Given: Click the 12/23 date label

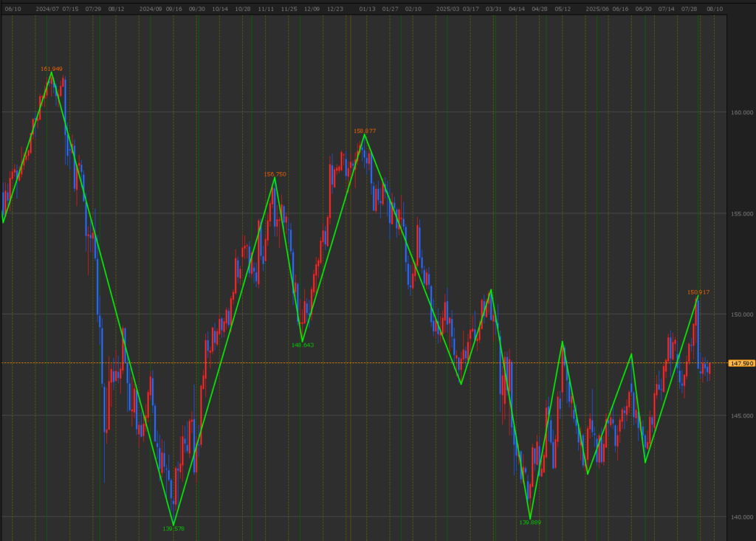Looking at the screenshot, I should click(335, 9).
